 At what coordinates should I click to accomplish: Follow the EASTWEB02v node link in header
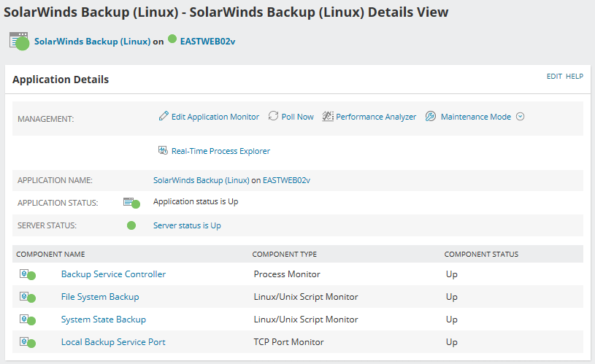[x=207, y=42]
